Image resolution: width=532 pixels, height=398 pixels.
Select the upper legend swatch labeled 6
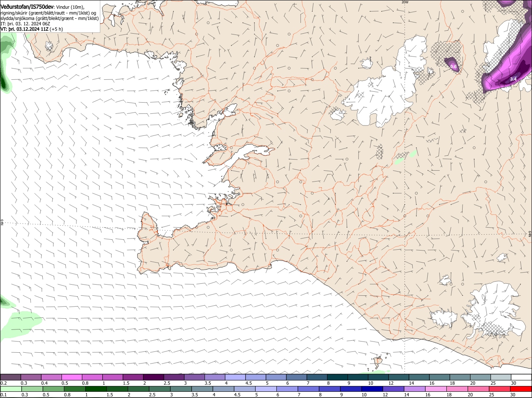(x=296, y=377)
